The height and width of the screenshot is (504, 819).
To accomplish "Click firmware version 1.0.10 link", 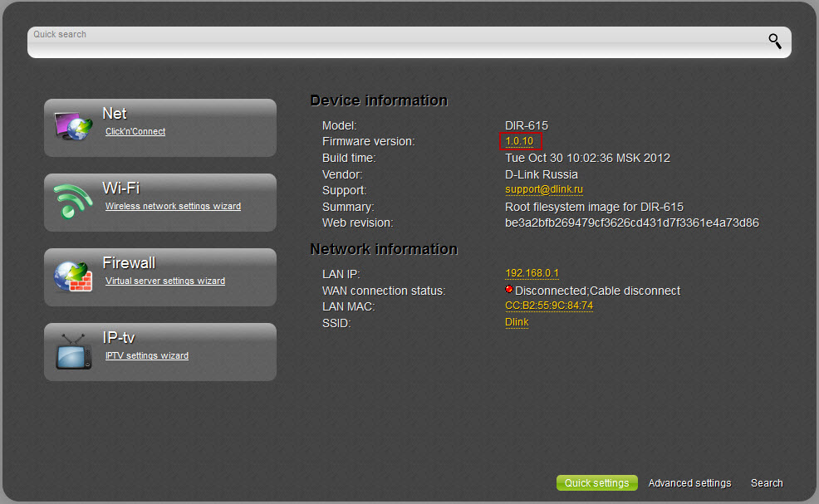I will tap(519, 141).
